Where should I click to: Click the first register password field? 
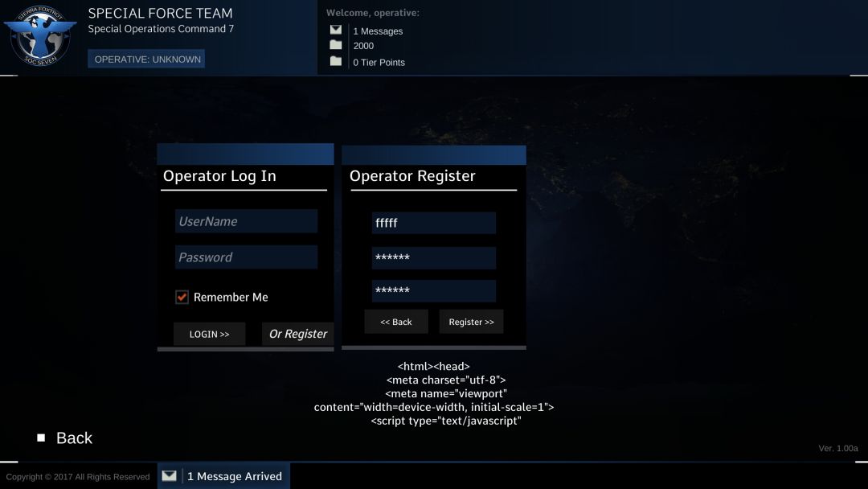click(434, 257)
